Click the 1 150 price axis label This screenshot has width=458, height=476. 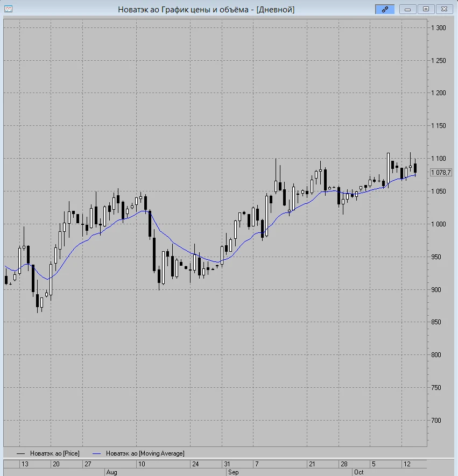[x=439, y=126]
